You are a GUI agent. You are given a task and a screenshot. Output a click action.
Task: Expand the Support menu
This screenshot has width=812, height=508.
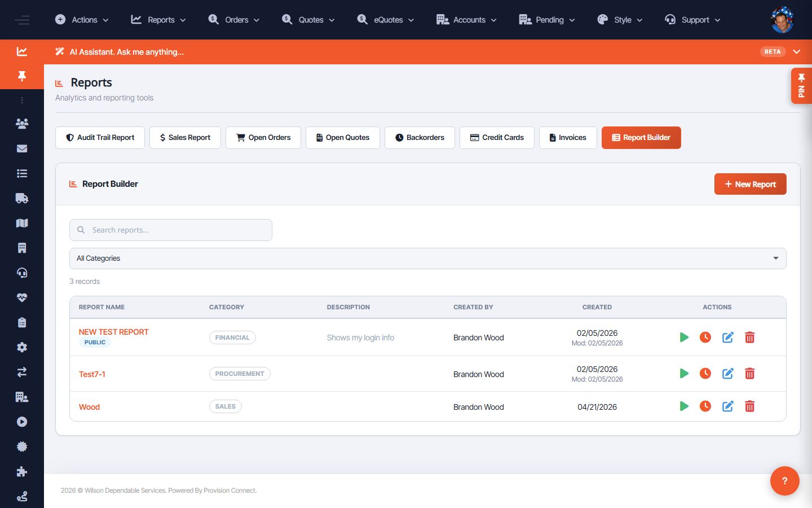tap(692, 20)
